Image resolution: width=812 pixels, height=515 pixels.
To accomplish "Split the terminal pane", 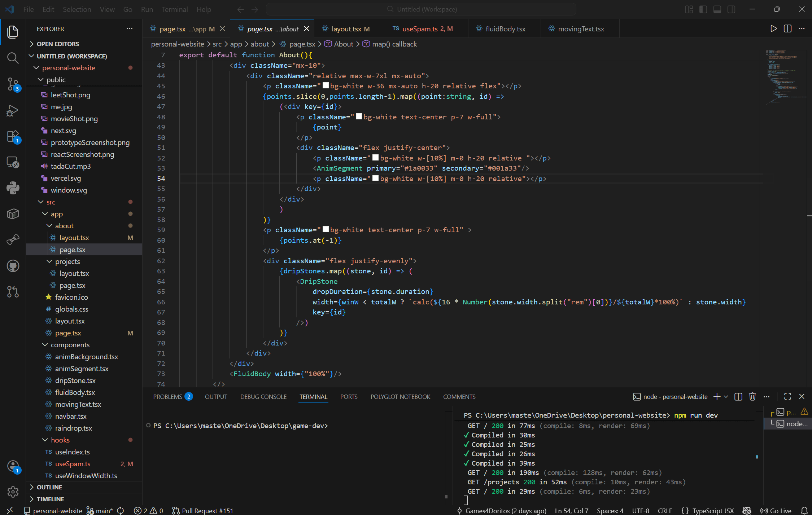I will tap(738, 397).
